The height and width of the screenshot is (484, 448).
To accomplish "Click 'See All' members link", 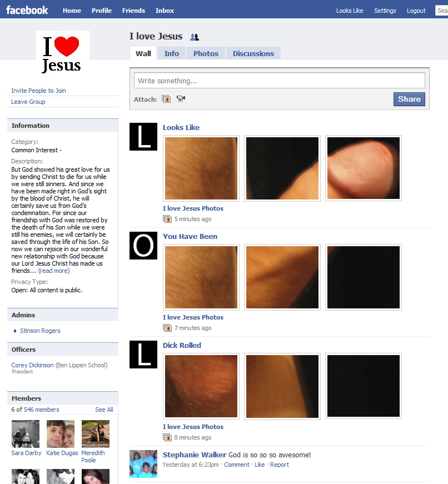I will [x=104, y=410].
